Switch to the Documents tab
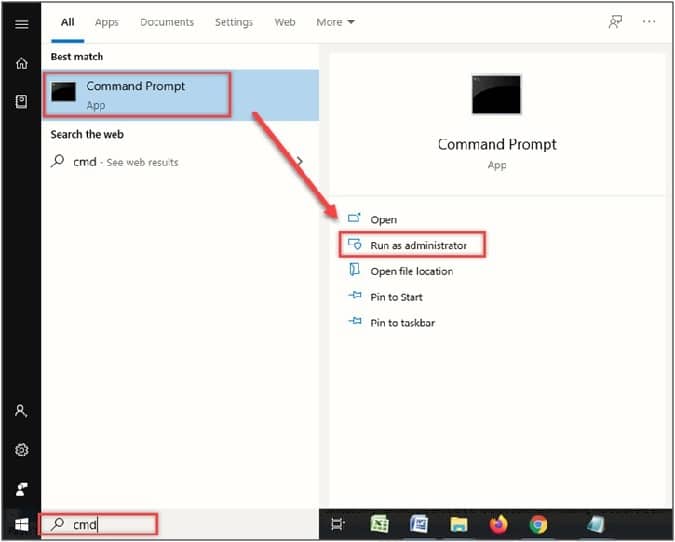This screenshot has width=675, height=542. (167, 22)
